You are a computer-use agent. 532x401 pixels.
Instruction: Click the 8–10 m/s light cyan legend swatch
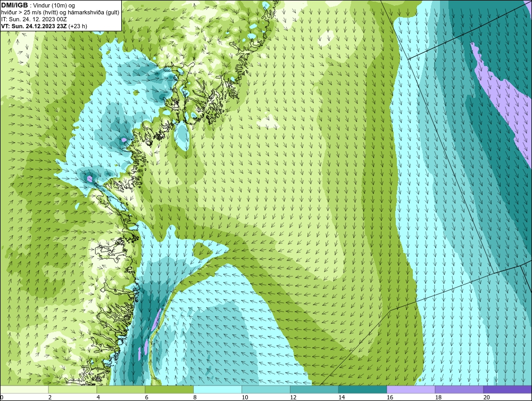point(218,389)
